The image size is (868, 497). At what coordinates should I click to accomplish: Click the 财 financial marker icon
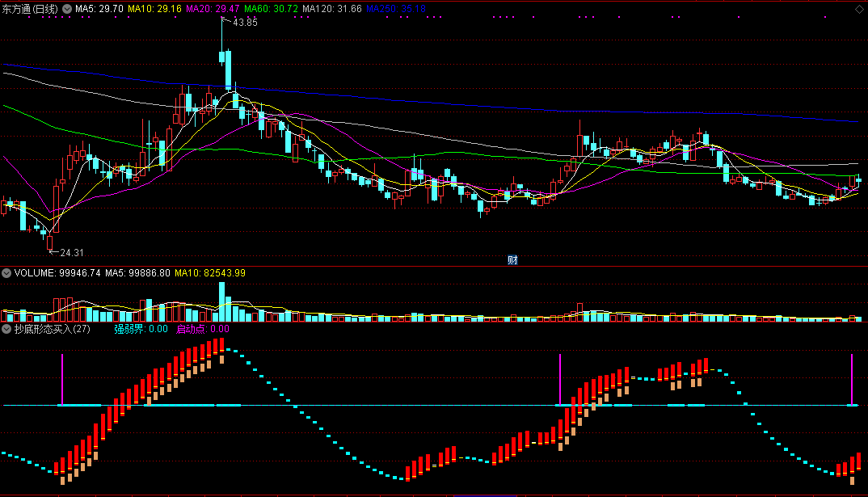[x=512, y=260]
